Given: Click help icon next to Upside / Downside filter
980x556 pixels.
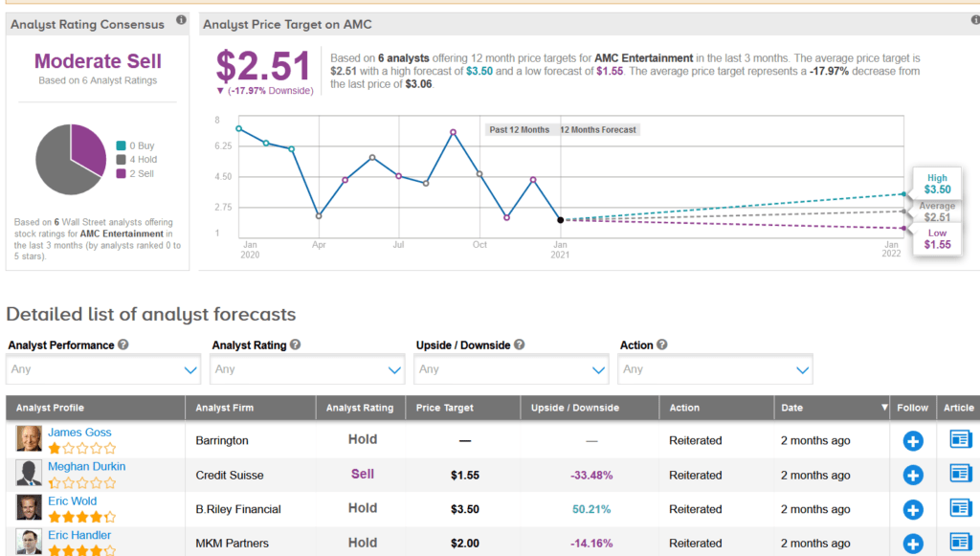Looking at the screenshot, I should [519, 345].
